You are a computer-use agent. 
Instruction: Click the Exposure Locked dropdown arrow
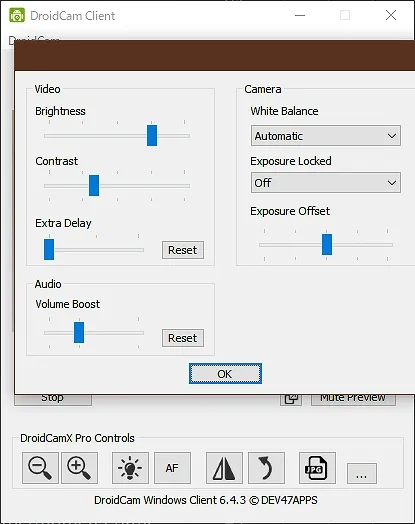392,183
